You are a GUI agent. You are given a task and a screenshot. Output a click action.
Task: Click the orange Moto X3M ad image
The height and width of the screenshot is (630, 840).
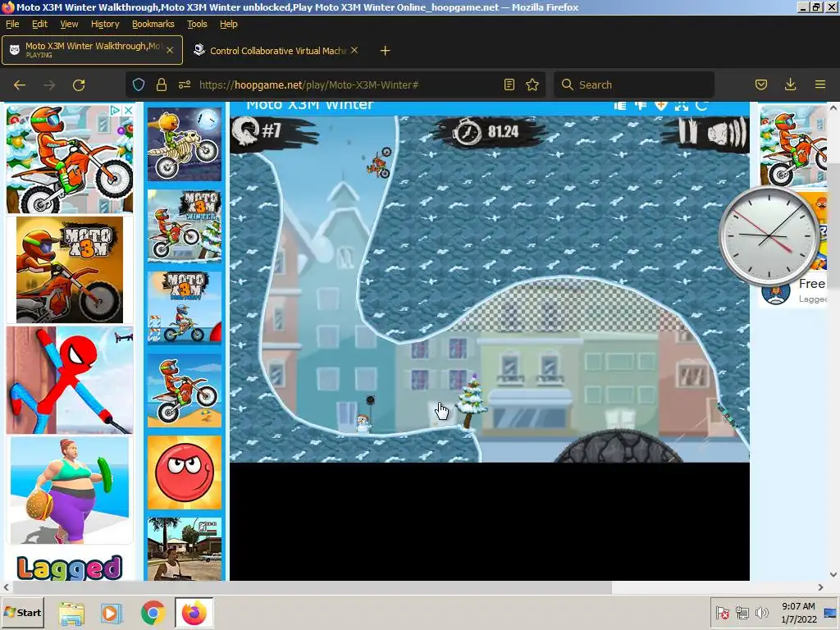click(70, 269)
